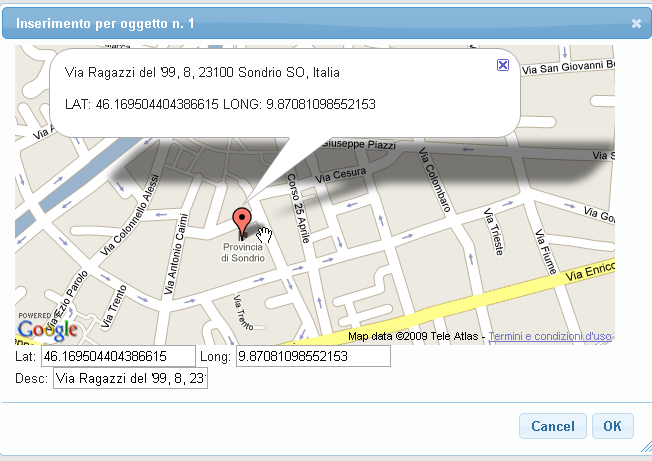Focus the Long input field
The width and height of the screenshot is (652, 461).
pos(313,356)
